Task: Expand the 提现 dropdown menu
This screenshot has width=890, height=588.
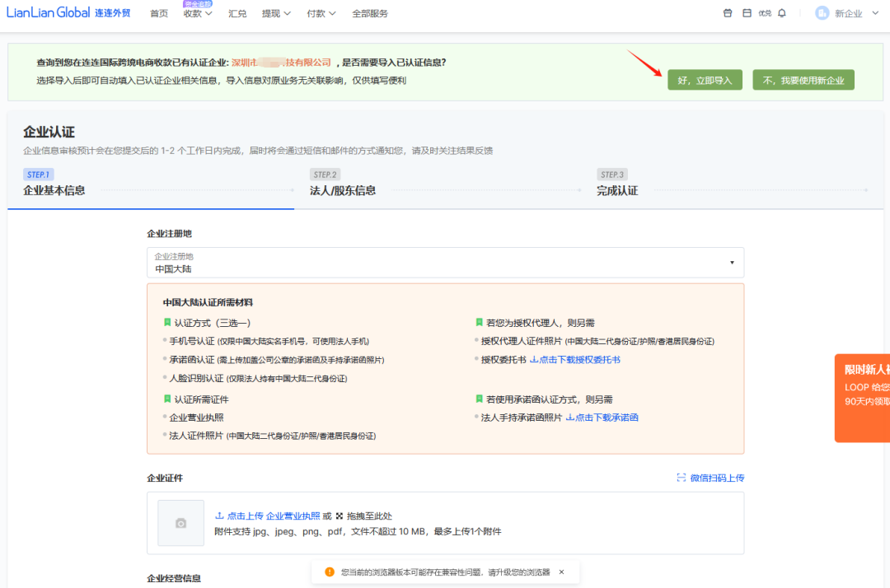Action: point(276,14)
